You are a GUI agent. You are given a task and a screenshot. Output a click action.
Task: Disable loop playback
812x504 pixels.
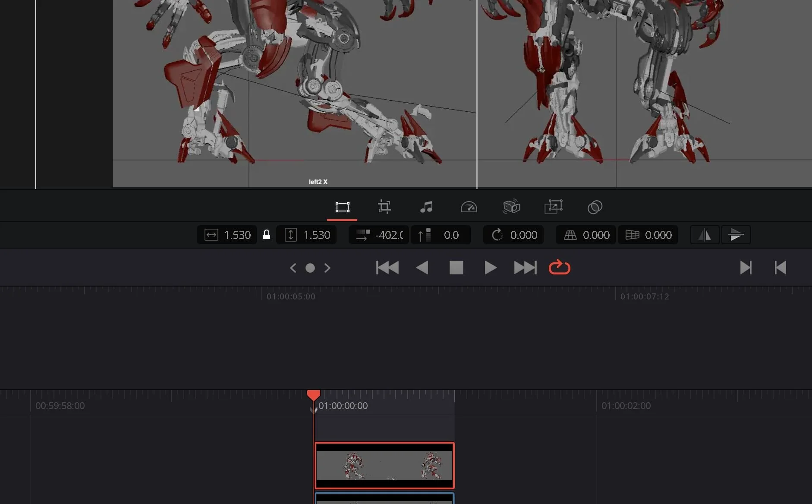click(559, 267)
